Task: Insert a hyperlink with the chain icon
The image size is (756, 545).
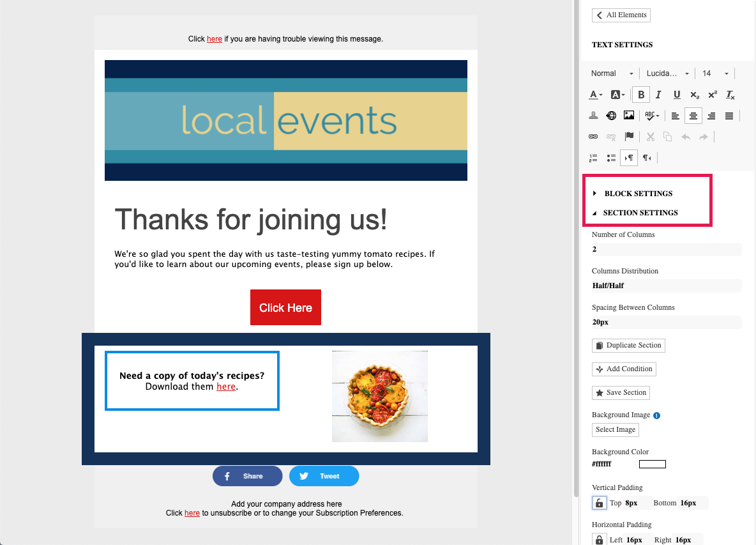Action: click(x=594, y=137)
